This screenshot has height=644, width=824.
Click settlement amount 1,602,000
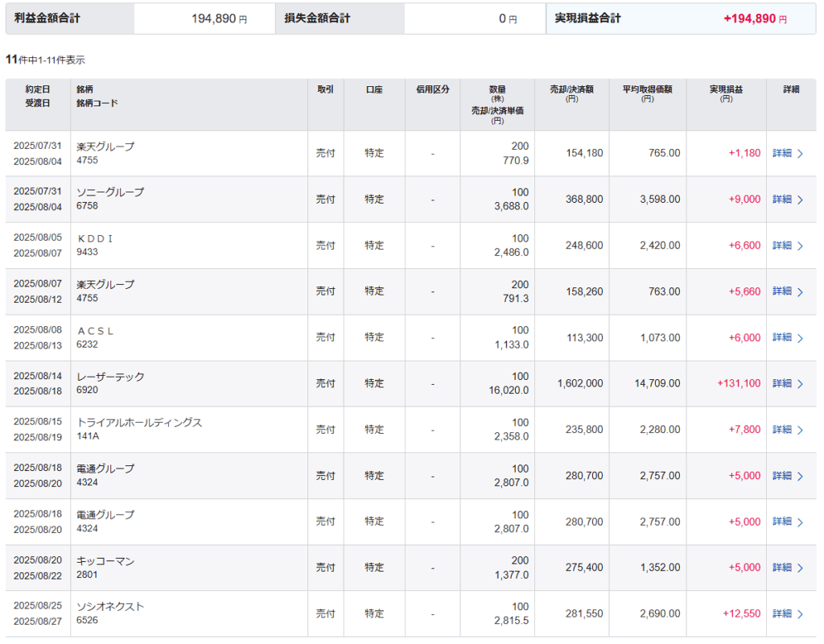[x=580, y=384]
